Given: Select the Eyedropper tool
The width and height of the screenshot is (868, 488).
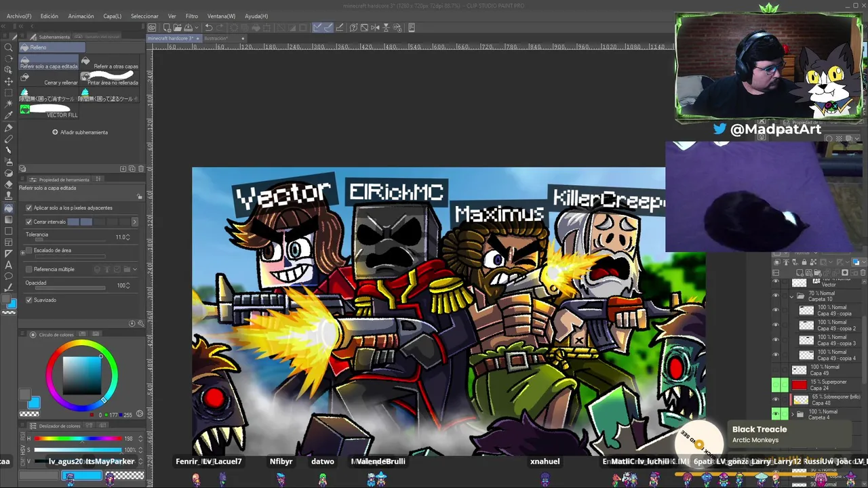Looking at the screenshot, I should pyautogui.click(x=8, y=116).
